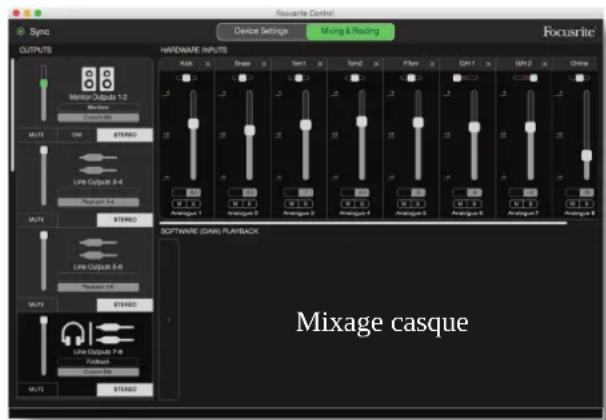Viewport: 606px width, 420px height.
Task: Click the Monitors name field
Action: click(98, 107)
